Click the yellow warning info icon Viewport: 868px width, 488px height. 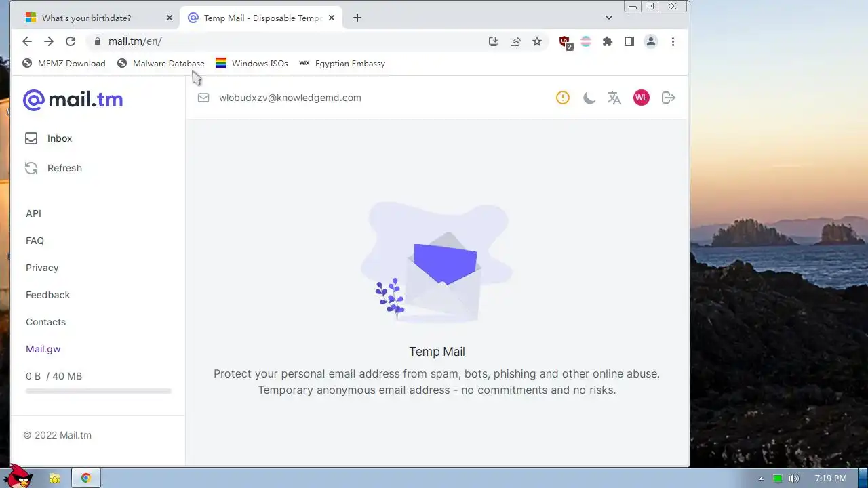click(563, 98)
